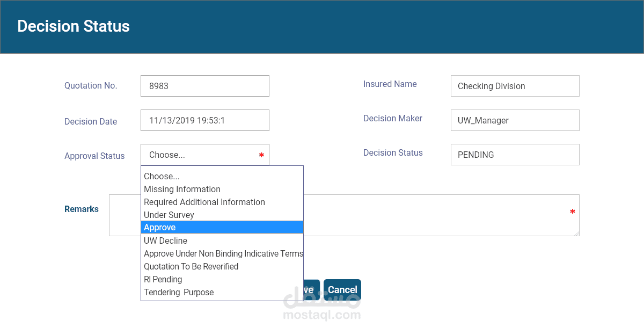Click into the Decision Date field
This screenshot has width=644, height=328.
(204, 120)
